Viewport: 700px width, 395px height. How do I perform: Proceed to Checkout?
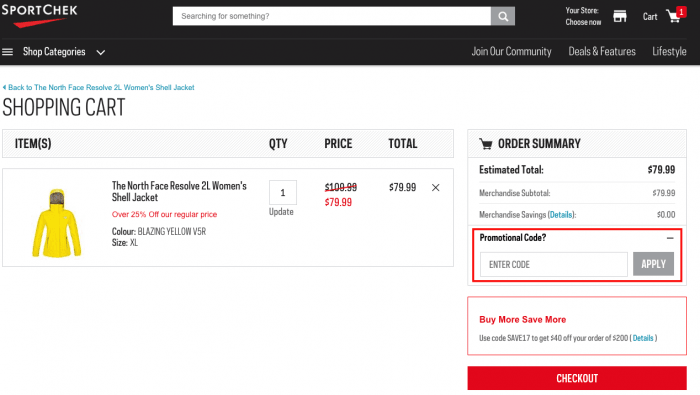click(x=577, y=378)
